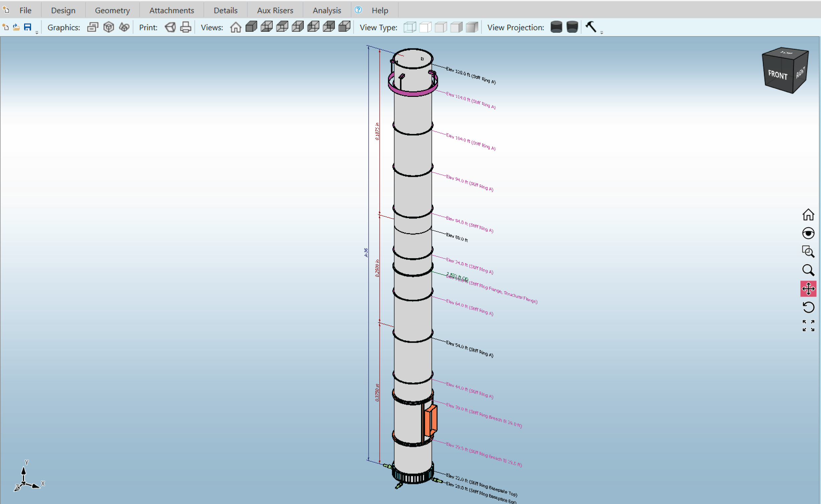Select the wireframe View Type cube
This screenshot has height=504, width=821.
410,27
